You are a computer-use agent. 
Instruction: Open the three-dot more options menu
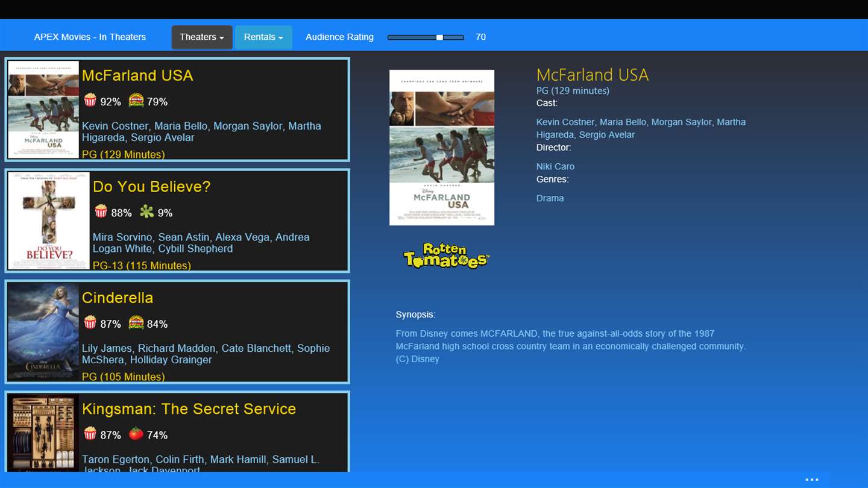point(812,480)
